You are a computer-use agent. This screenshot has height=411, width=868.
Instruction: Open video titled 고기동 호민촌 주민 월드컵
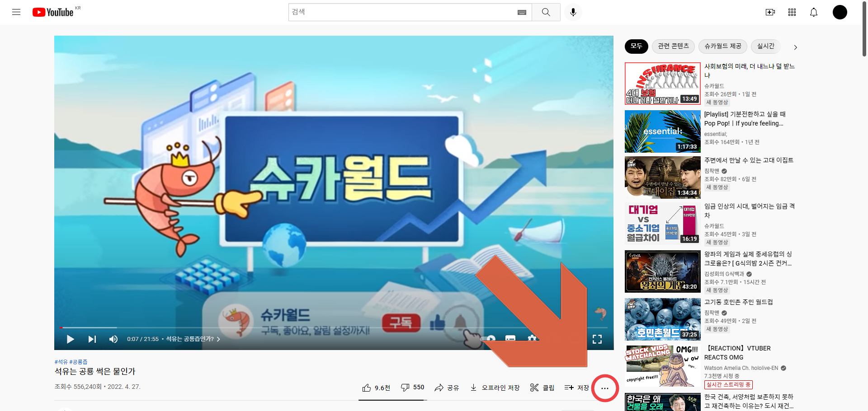click(x=739, y=302)
